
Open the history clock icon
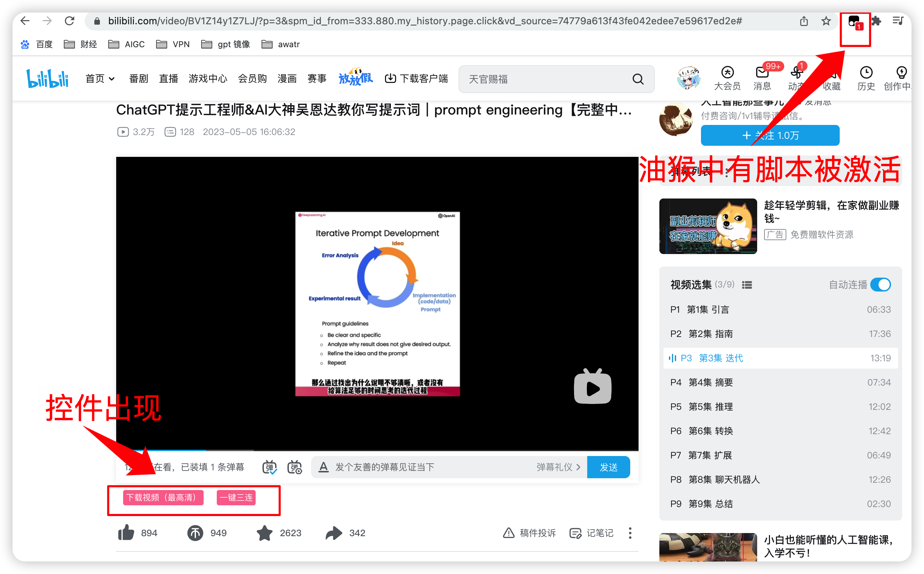point(866,72)
